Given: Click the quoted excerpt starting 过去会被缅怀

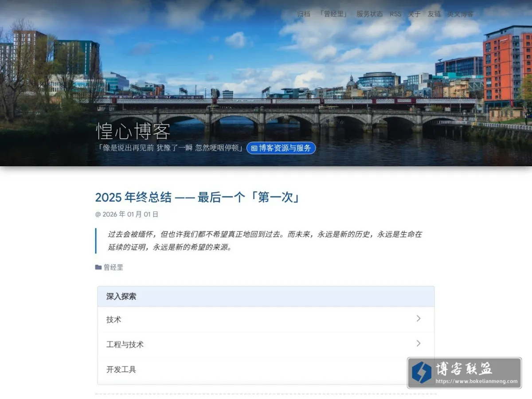Looking at the screenshot, I should (265, 241).
